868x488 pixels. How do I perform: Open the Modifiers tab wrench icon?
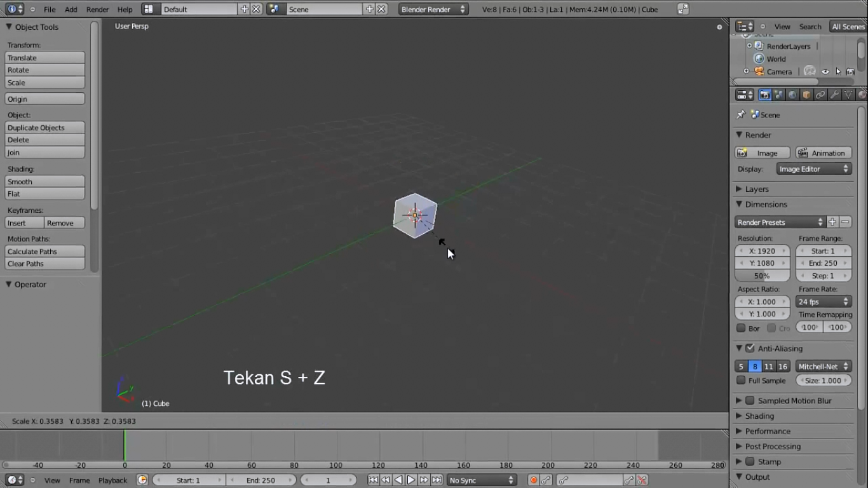tap(833, 94)
